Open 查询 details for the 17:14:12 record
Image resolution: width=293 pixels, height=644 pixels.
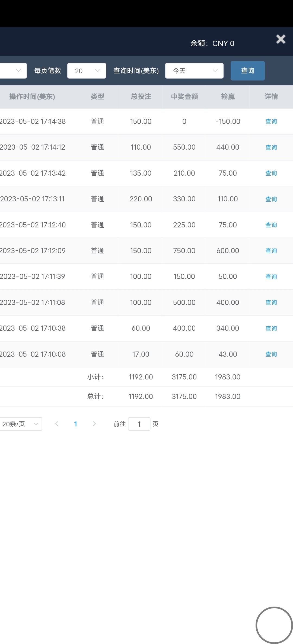click(271, 147)
